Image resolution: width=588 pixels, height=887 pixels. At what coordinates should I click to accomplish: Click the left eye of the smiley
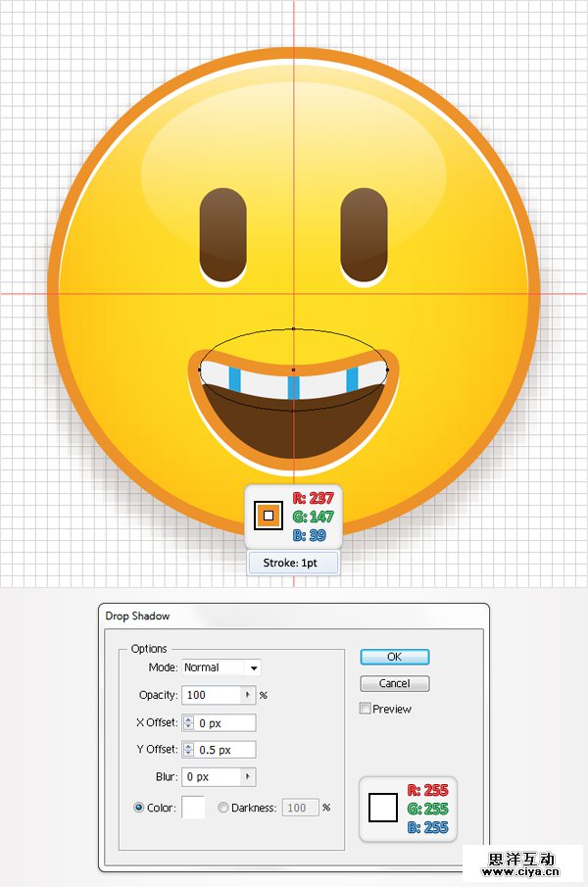pos(222,233)
